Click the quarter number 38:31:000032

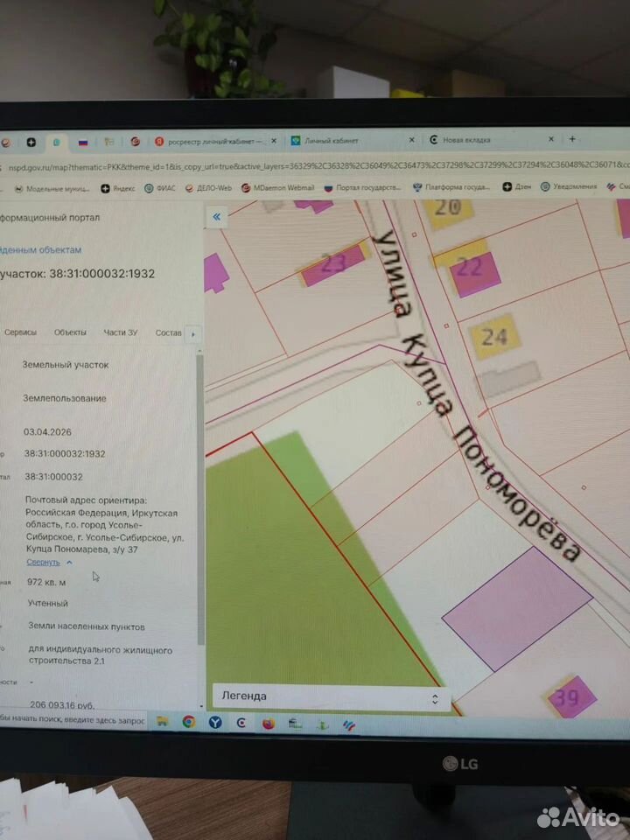click(53, 477)
